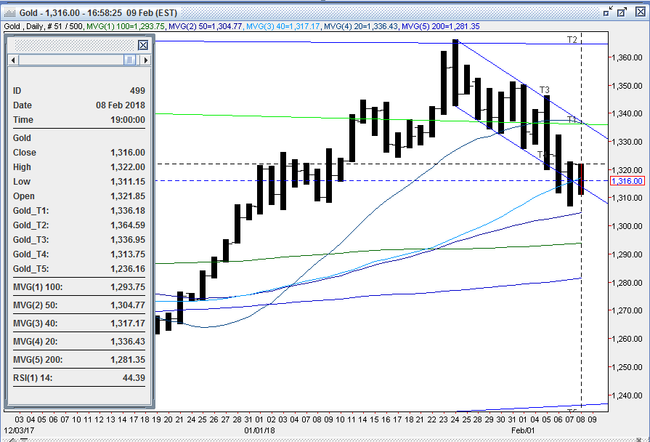Screen dimensions: 650x442
Task: Click the MVG(1) 100=1,293.75 legend entry
Action: (x=126, y=27)
